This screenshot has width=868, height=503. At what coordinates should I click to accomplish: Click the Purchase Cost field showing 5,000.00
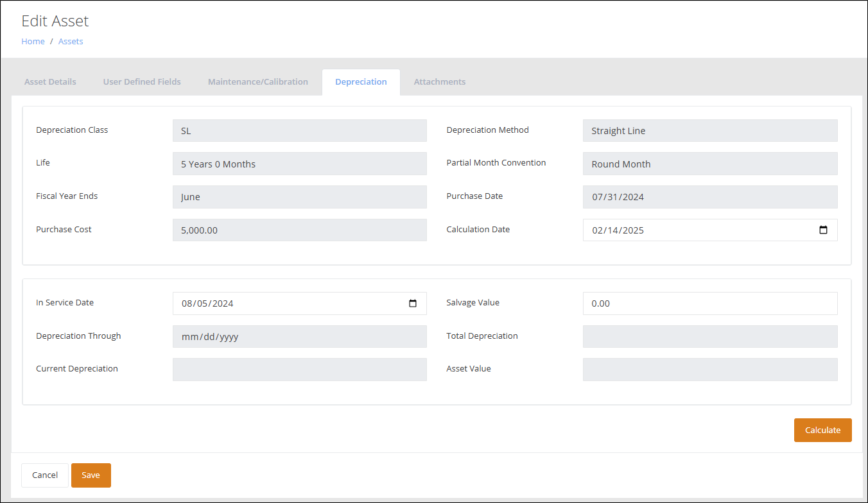coord(300,230)
